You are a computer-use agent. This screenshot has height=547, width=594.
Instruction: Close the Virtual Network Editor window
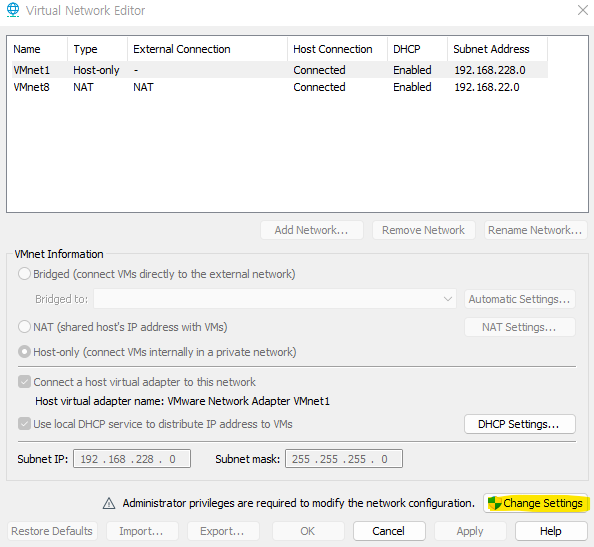click(583, 10)
